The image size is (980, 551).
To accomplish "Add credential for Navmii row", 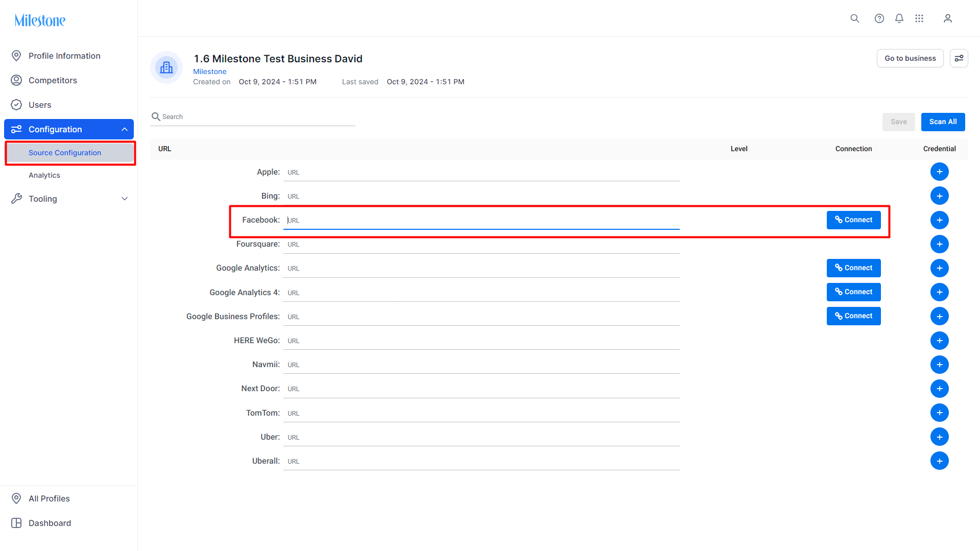I will (x=939, y=365).
